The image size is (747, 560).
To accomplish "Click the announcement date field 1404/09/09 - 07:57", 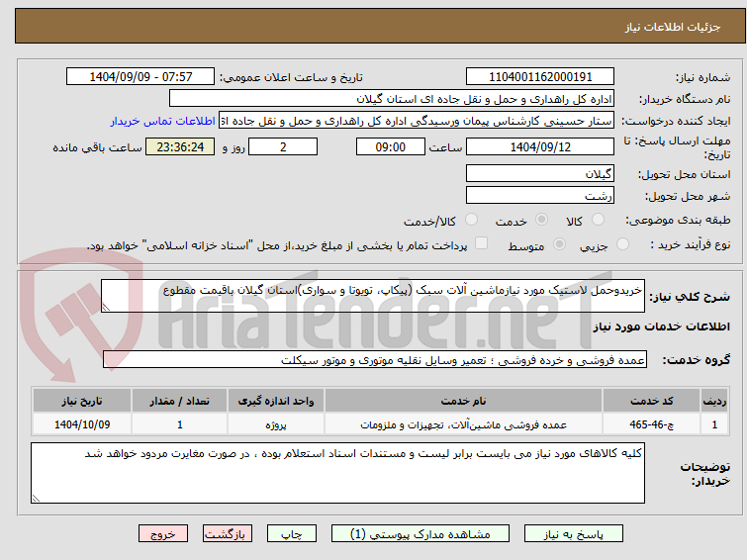I will coord(140,76).
